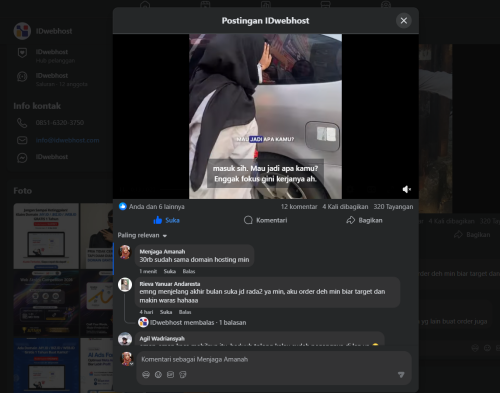Click background Bagikan button behind dialog

(472, 235)
